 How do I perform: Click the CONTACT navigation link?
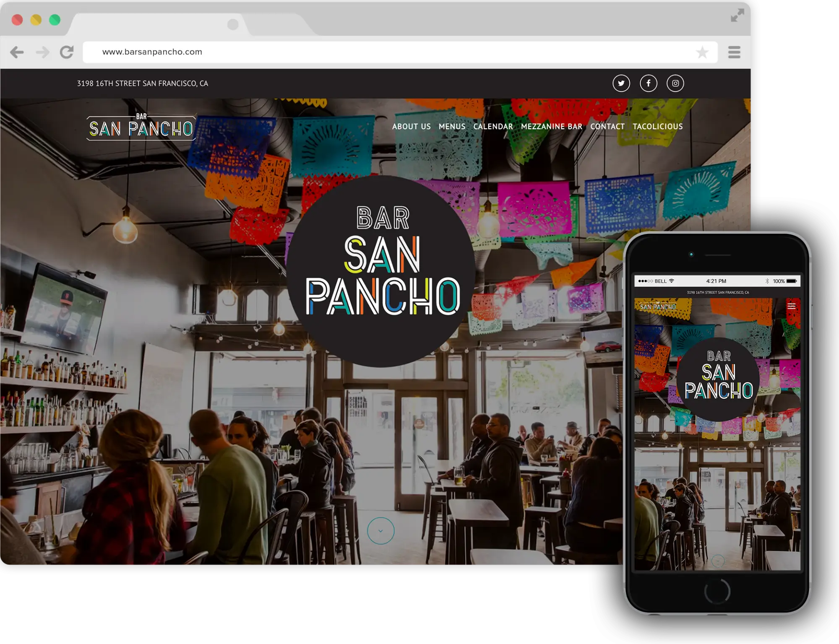(607, 127)
